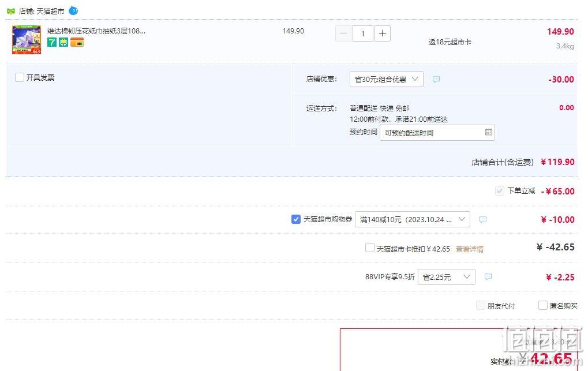Open the 可预约配送时间 scheduling field
The image size is (588, 371).
click(x=437, y=133)
